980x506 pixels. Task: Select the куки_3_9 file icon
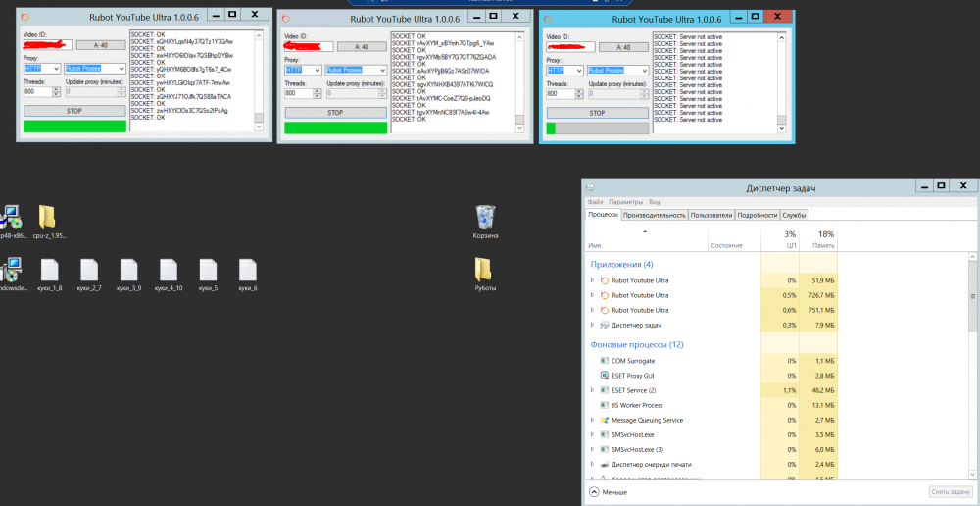tap(128, 270)
